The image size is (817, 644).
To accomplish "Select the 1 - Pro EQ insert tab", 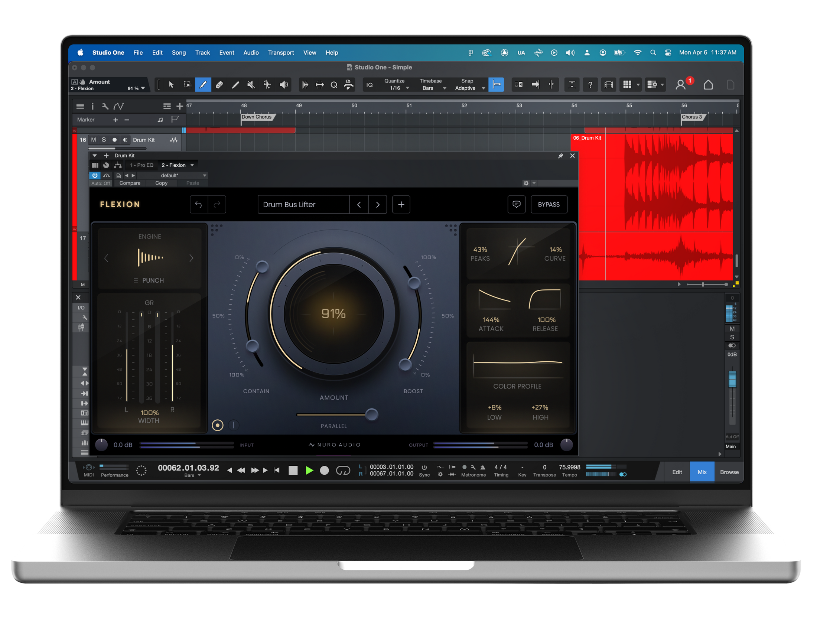I will pyautogui.click(x=141, y=165).
